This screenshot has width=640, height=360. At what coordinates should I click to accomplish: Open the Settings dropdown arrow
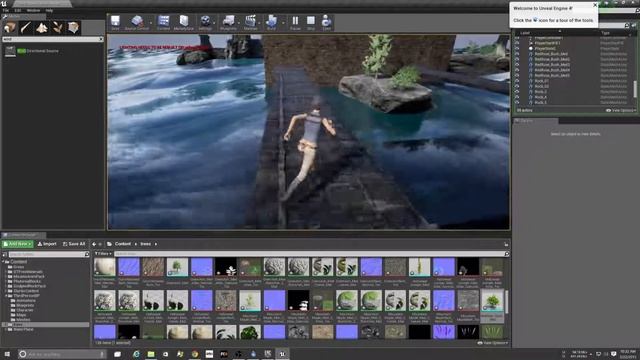215,23
